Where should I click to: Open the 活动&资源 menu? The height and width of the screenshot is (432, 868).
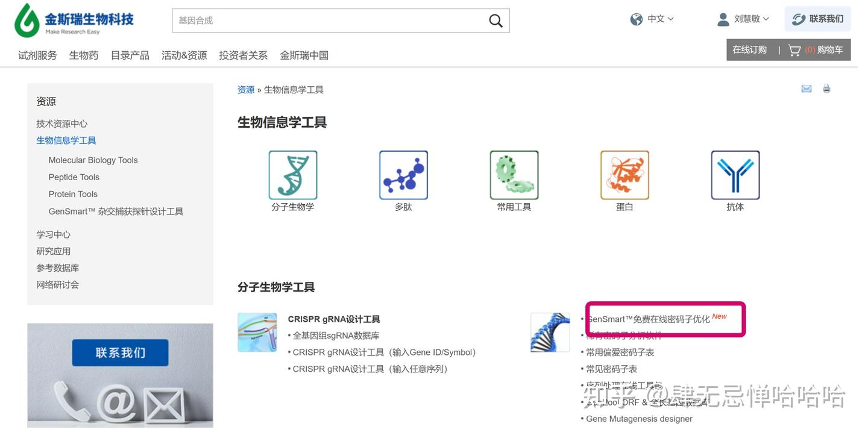[x=184, y=55]
